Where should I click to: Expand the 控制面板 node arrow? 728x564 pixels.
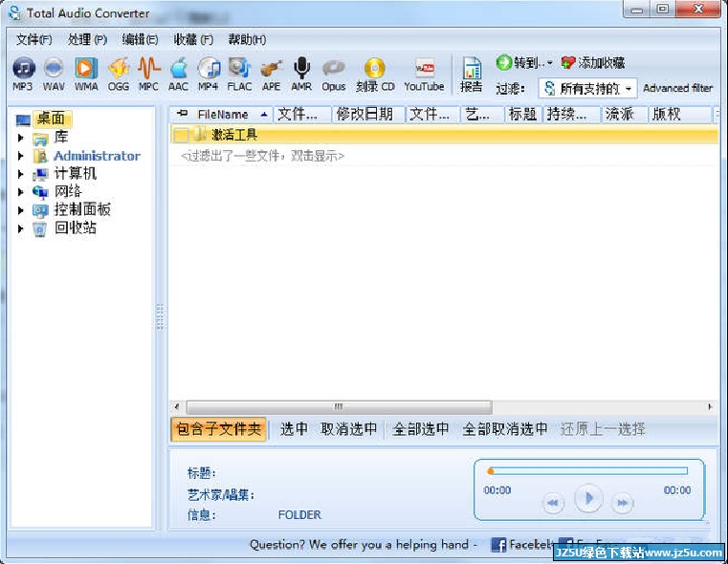(20, 210)
